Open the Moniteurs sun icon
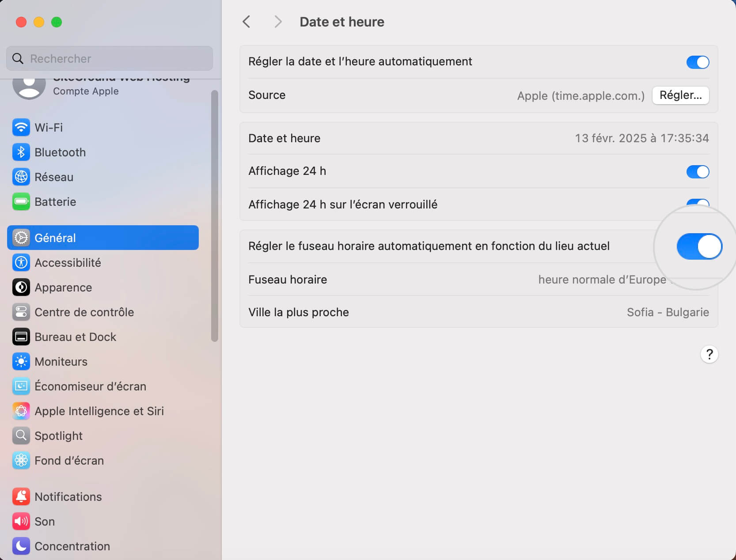Screen dimensions: 736x560 point(21,362)
